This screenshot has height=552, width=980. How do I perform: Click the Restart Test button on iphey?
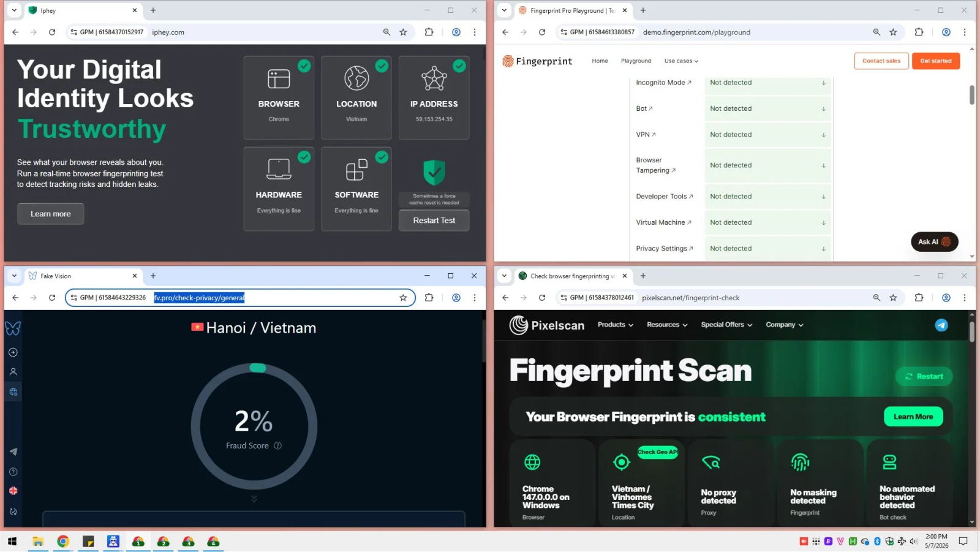coord(434,221)
